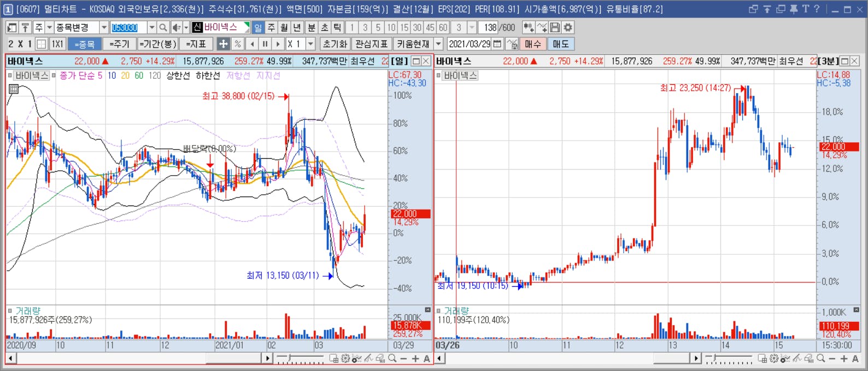Viewport: 868px width, 371px height.
Task: Click the 매수 buy button
Action: click(532, 44)
